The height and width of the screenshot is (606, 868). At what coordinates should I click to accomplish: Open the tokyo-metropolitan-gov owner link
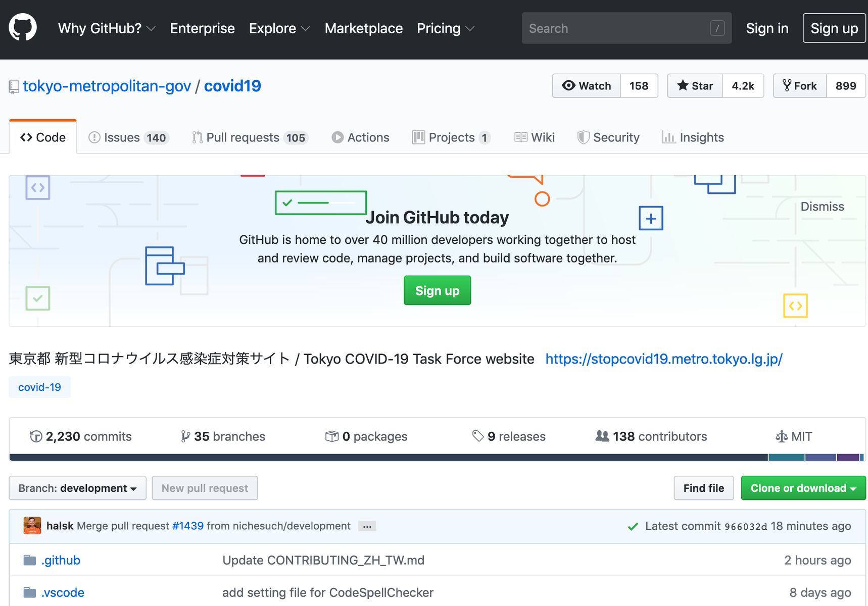[107, 86]
